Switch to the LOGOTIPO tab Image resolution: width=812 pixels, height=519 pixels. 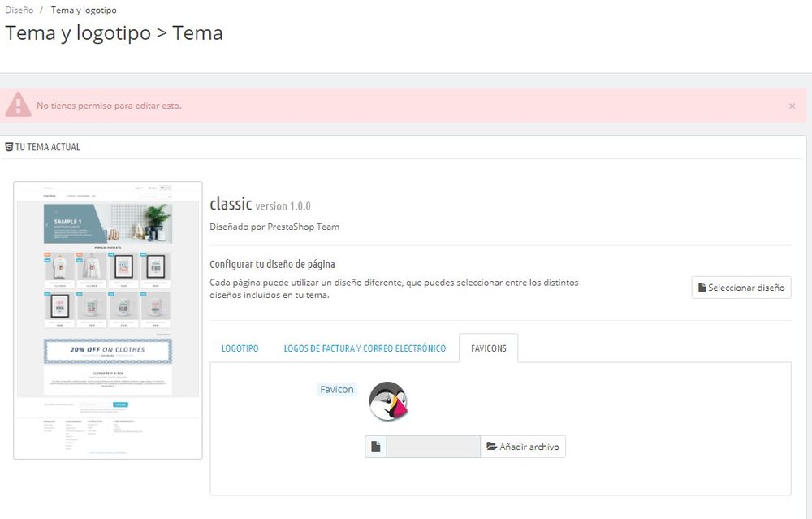pos(240,348)
